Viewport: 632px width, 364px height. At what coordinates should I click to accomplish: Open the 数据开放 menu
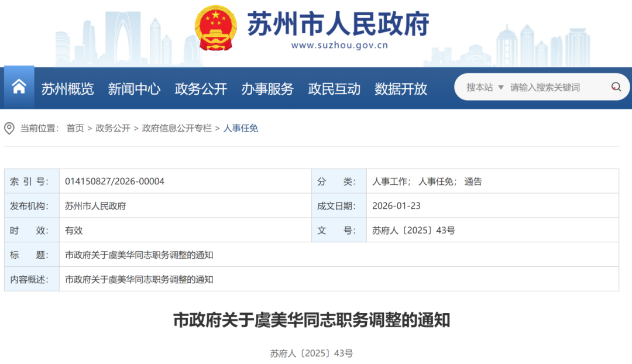(x=401, y=89)
